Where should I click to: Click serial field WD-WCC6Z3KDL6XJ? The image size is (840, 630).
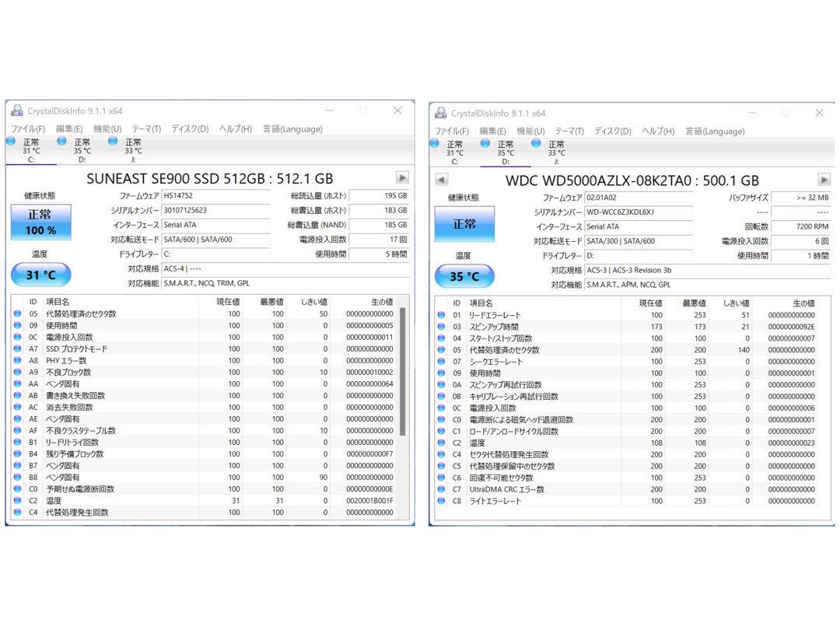(639, 212)
